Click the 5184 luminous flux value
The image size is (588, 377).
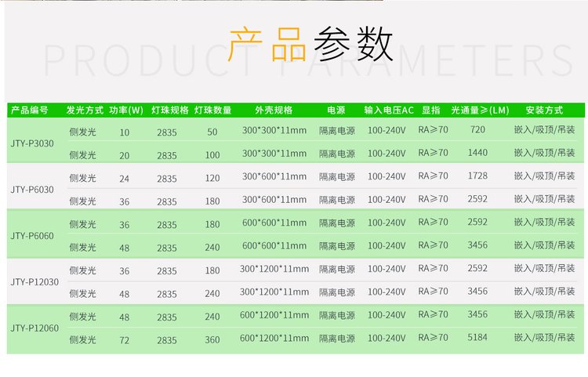pos(477,338)
